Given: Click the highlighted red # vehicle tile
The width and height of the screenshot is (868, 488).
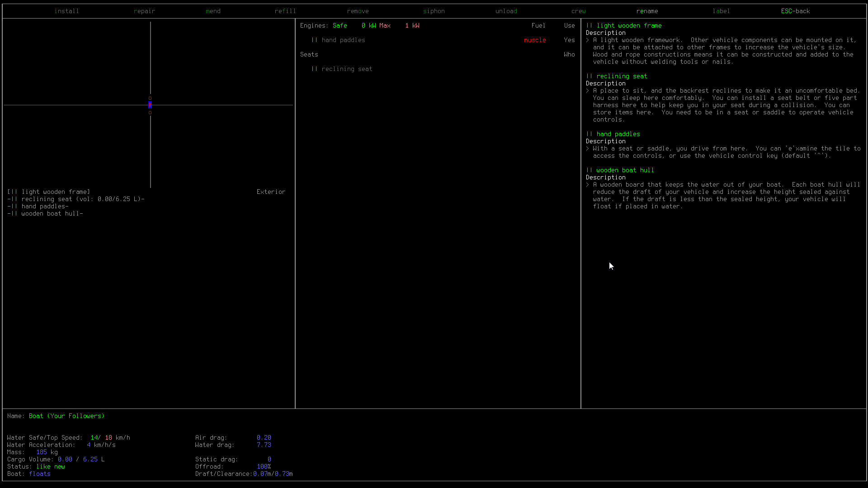Looking at the screenshot, I should coord(150,105).
